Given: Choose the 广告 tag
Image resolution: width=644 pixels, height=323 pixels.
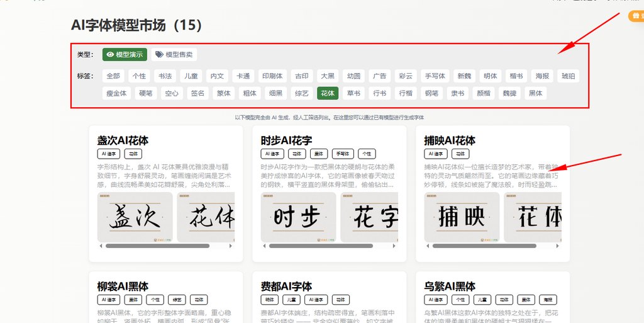Looking at the screenshot, I should click(x=379, y=76).
